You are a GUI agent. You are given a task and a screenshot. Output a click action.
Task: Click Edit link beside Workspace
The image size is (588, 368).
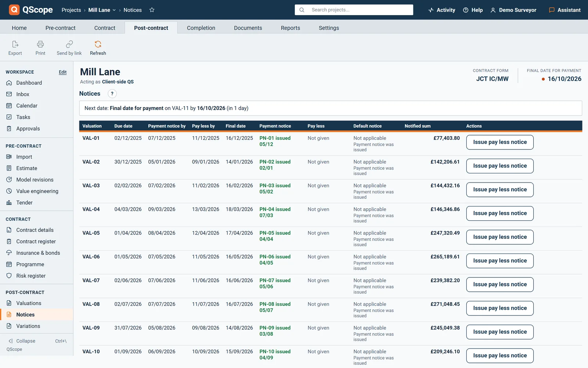63,72
